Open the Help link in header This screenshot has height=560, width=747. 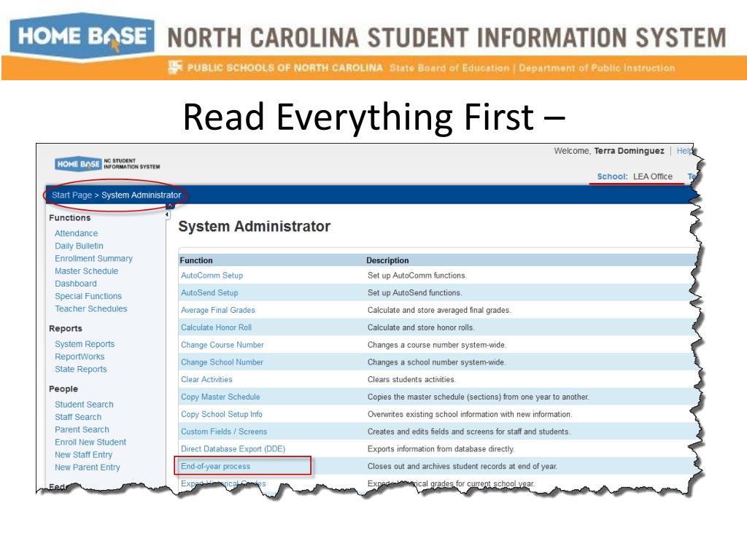[x=684, y=151]
